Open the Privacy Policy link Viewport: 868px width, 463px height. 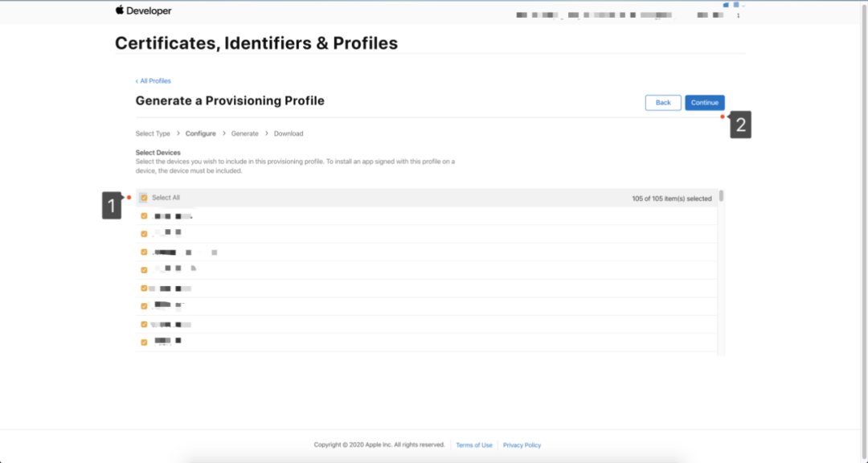pos(522,445)
